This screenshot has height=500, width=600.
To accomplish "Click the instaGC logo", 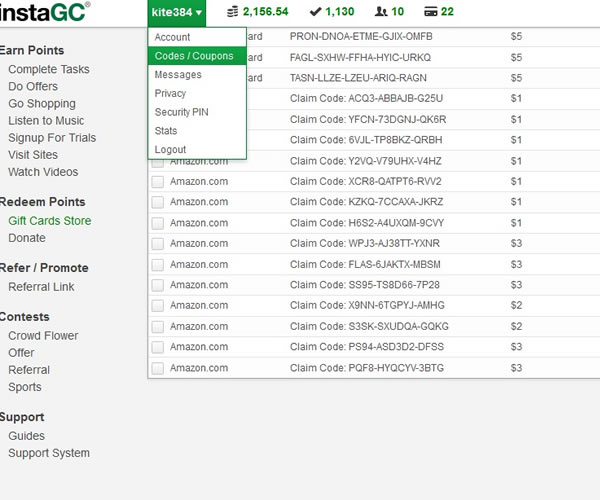I will click(44, 12).
